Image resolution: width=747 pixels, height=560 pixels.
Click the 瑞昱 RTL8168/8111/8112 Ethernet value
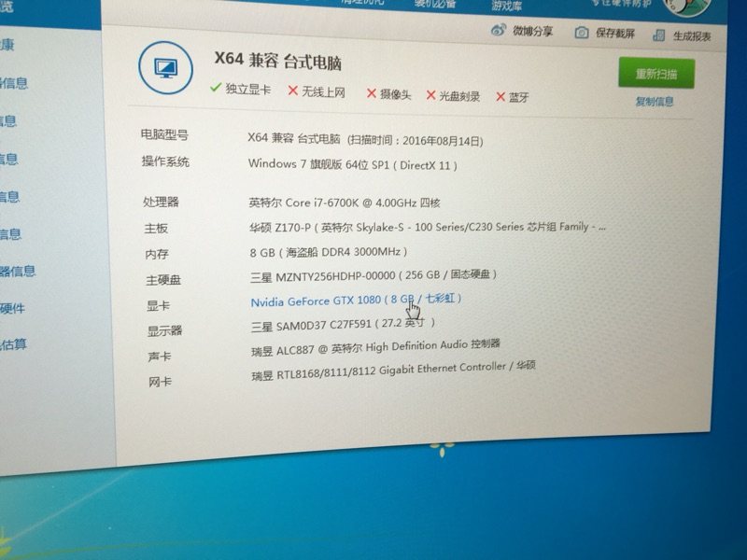pos(393,371)
